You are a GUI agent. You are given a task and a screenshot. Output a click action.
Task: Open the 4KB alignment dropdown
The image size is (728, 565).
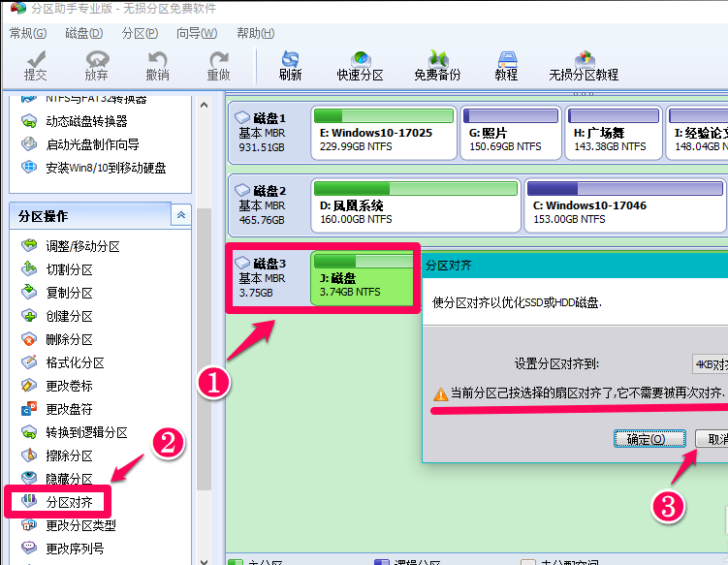(709, 364)
